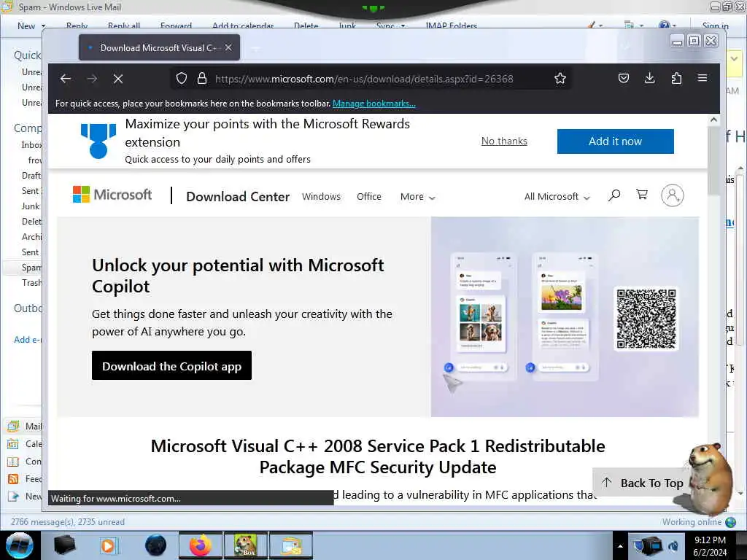747x560 pixels.
Task: Open Mail section icon in Live Mail
Action: pyautogui.click(x=13, y=426)
